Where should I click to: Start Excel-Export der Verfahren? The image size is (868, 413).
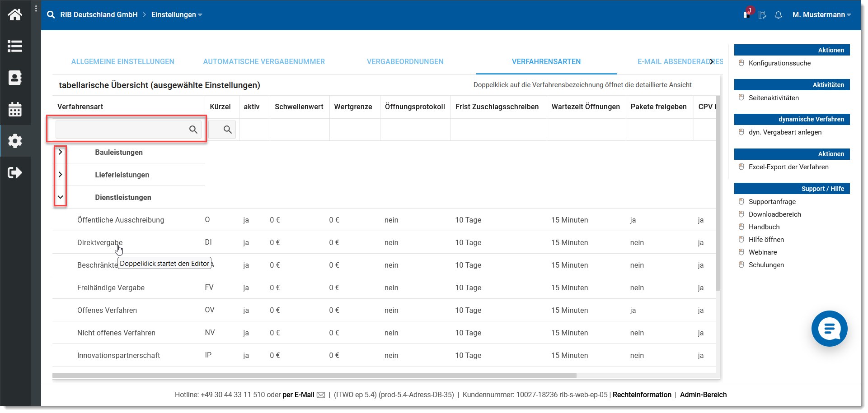point(788,167)
